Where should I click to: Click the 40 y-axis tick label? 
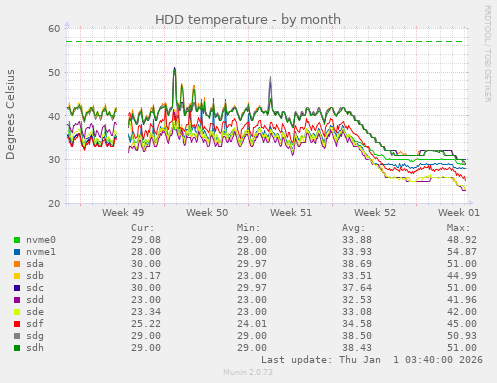coord(54,116)
